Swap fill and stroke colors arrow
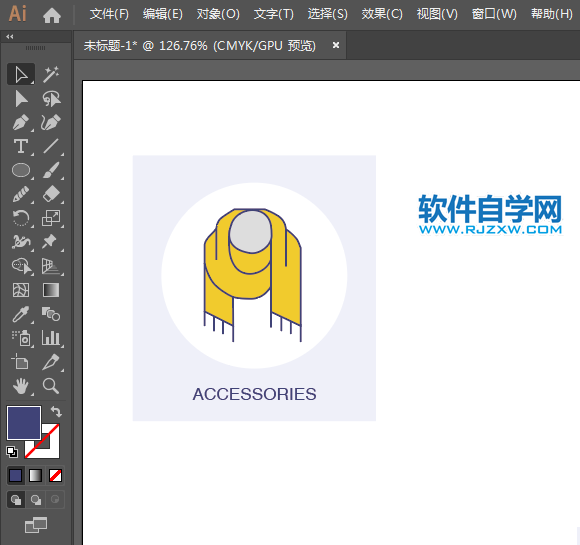 click(x=56, y=412)
